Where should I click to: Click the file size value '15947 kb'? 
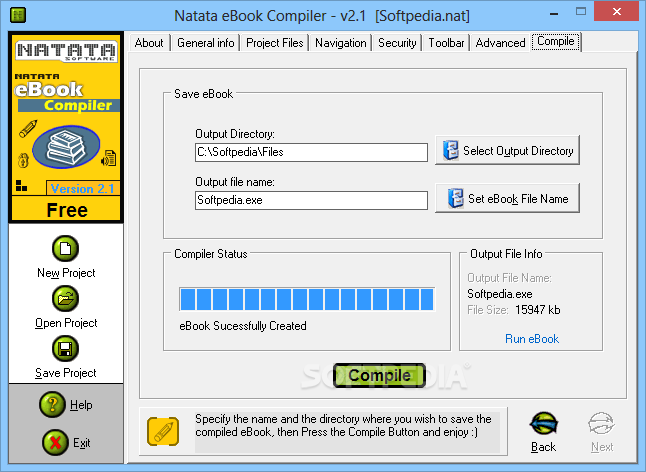point(538,310)
